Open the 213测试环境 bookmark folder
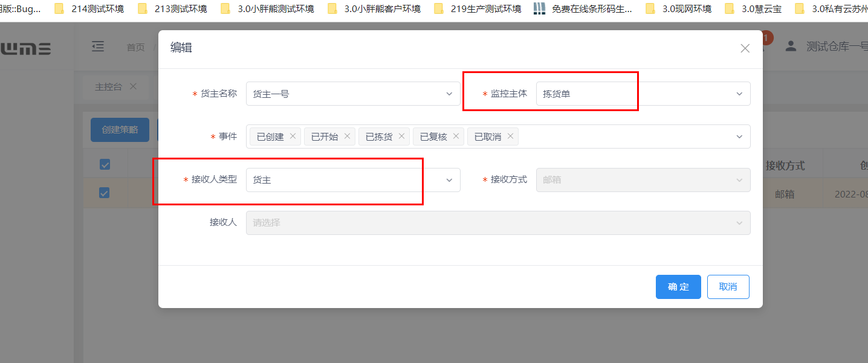This screenshot has height=363, width=868. pyautogui.click(x=172, y=8)
